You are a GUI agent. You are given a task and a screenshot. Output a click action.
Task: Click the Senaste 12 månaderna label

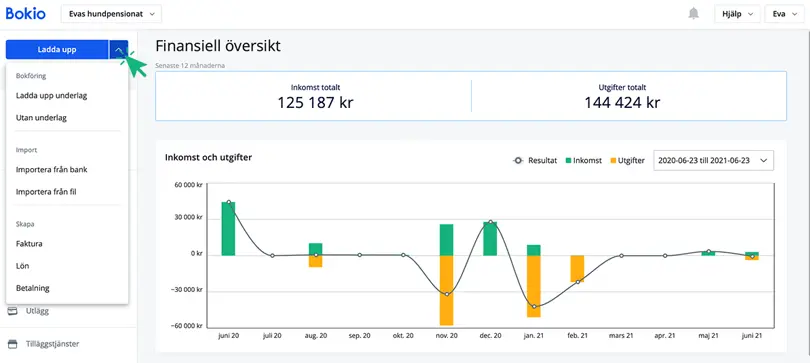point(190,66)
